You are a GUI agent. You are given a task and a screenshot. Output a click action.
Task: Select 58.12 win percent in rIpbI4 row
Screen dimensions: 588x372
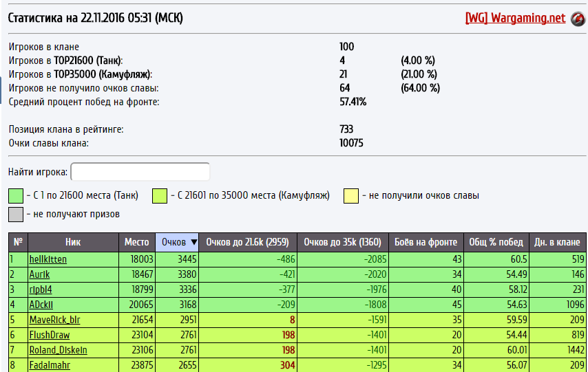(x=518, y=289)
